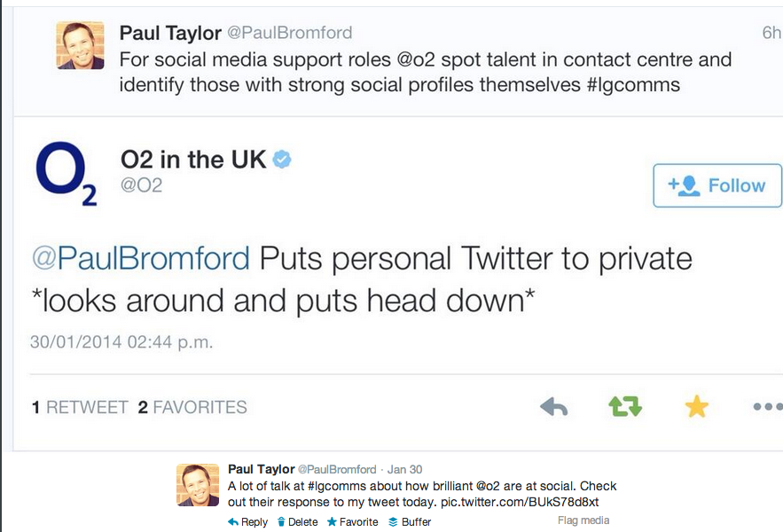
Task: Delete the bottom Paul Taylor tweet
Action: (298, 522)
